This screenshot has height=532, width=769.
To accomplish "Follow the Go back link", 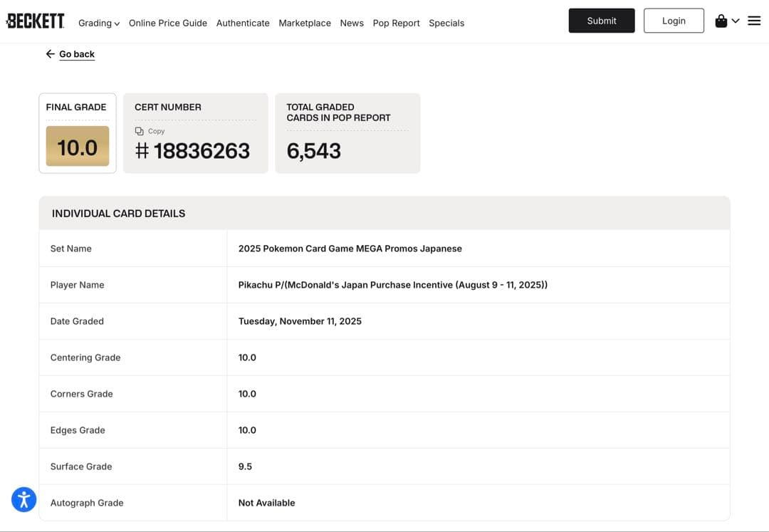I will [77, 54].
